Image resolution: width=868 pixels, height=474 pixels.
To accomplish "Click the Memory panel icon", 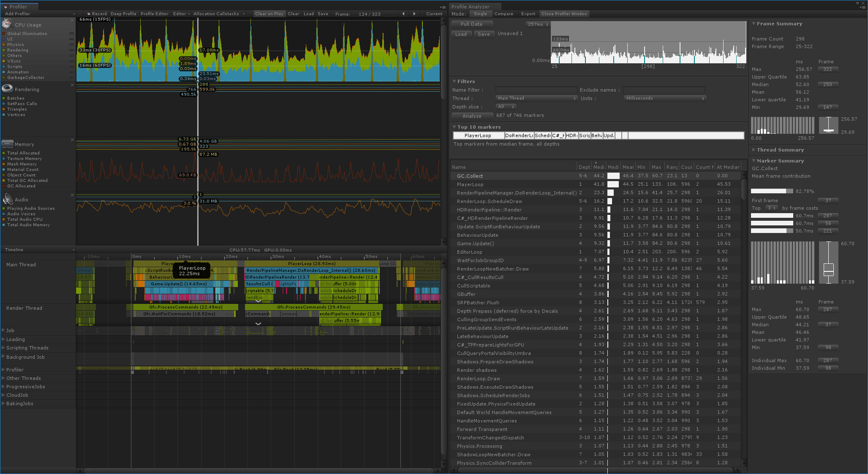I will click(x=8, y=144).
